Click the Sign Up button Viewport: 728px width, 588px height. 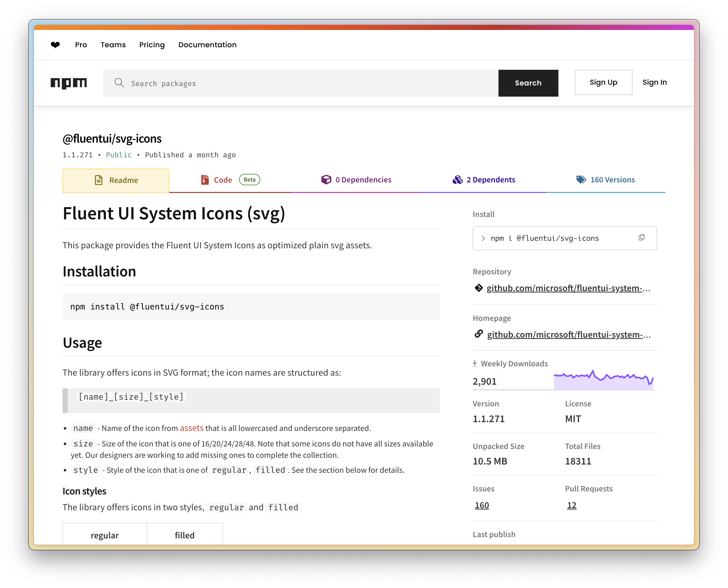click(603, 82)
